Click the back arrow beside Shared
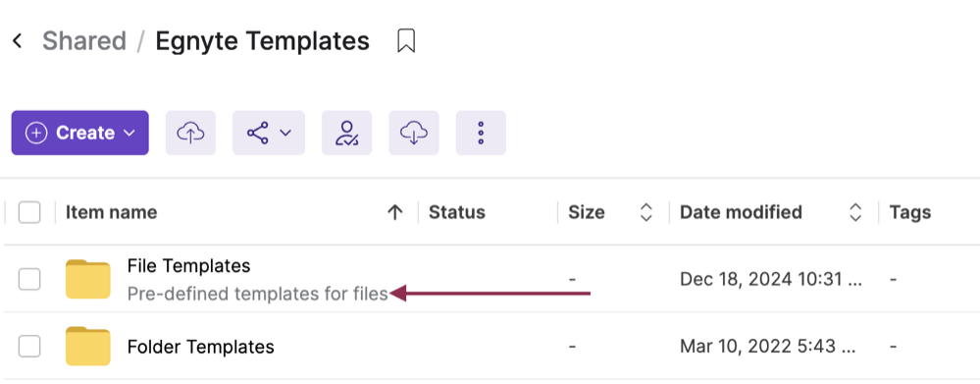 (x=18, y=41)
